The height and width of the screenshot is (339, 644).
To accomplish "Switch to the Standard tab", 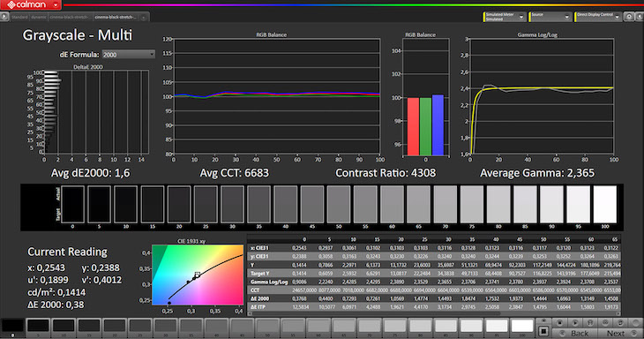I will coord(19,18).
